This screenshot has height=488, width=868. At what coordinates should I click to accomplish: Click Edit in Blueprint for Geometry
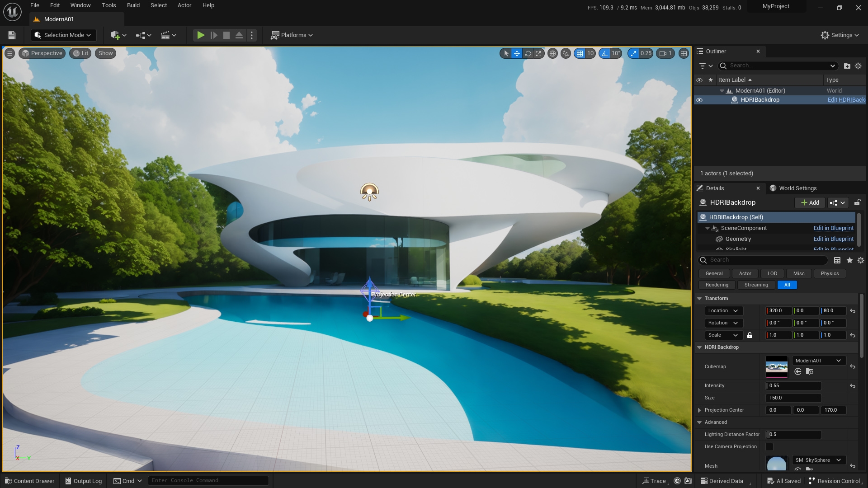point(833,239)
